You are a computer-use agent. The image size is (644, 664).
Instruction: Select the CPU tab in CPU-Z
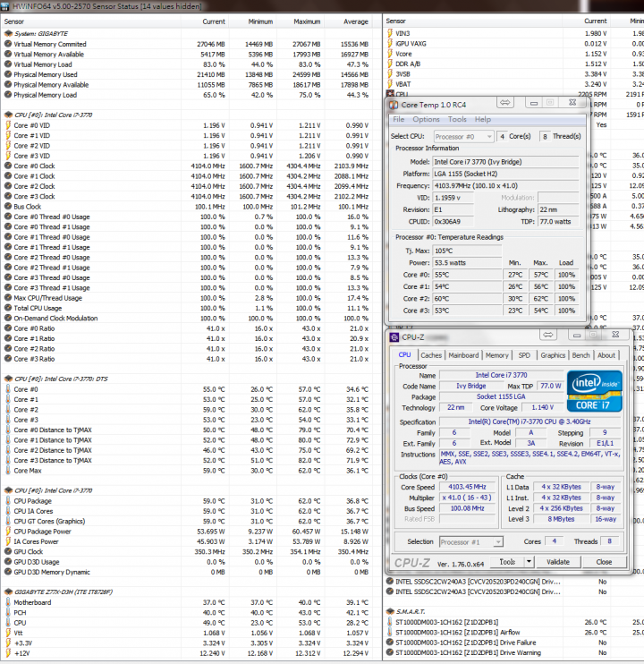pyautogui.click(x=404, y=355)
